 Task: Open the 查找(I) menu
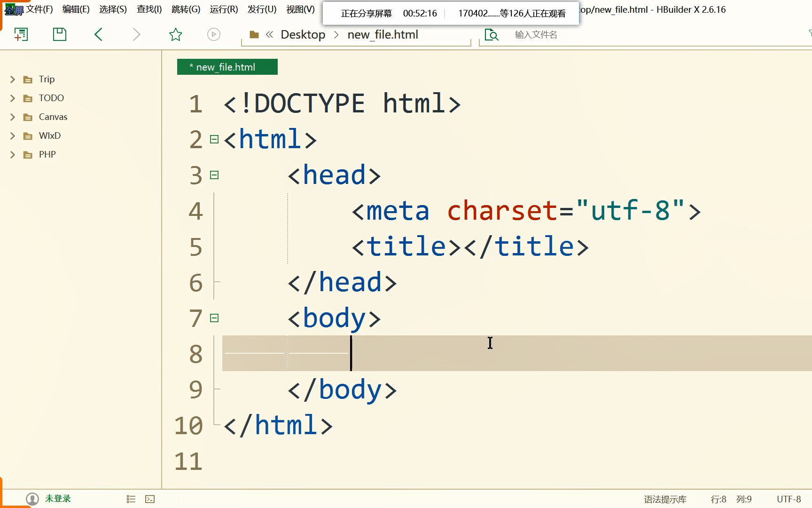pos(149,9)
